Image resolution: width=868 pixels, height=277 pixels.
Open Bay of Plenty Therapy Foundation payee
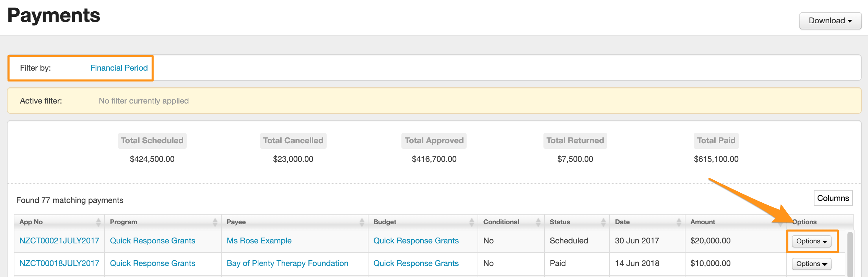click(x=287, y=263)
